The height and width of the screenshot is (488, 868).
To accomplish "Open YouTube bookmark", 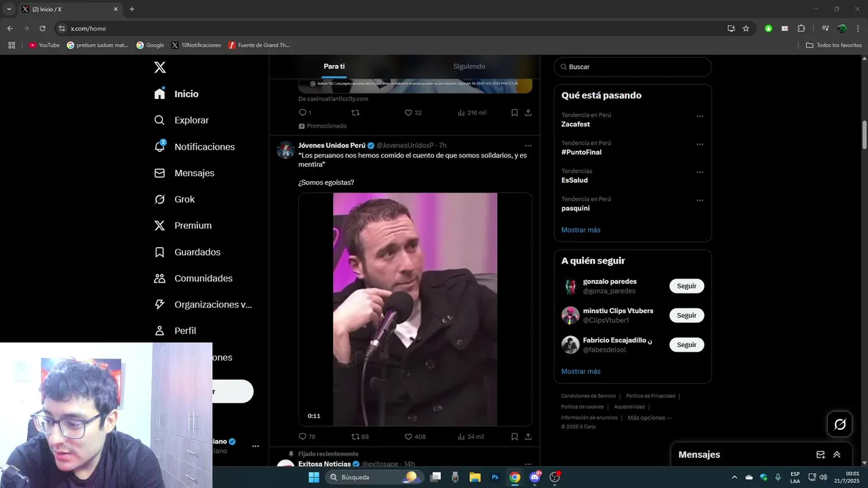I will pyautogui.click(x=44, y=45).
